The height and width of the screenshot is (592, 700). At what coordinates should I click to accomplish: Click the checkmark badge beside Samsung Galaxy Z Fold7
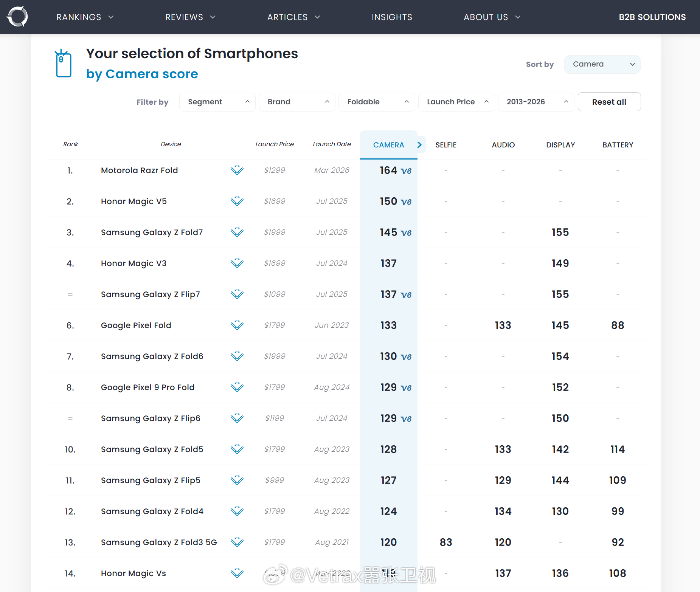click(x=237, y=232)
